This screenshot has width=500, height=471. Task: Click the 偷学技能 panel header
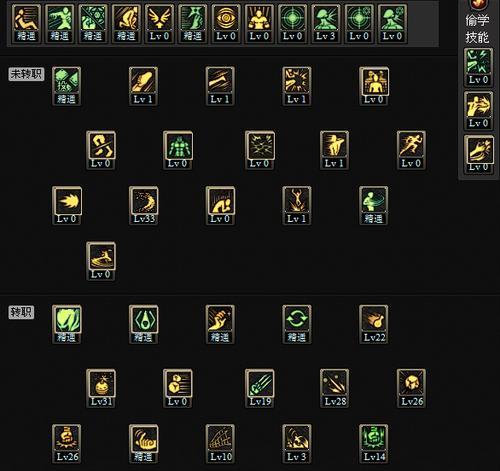coord(477,29)
